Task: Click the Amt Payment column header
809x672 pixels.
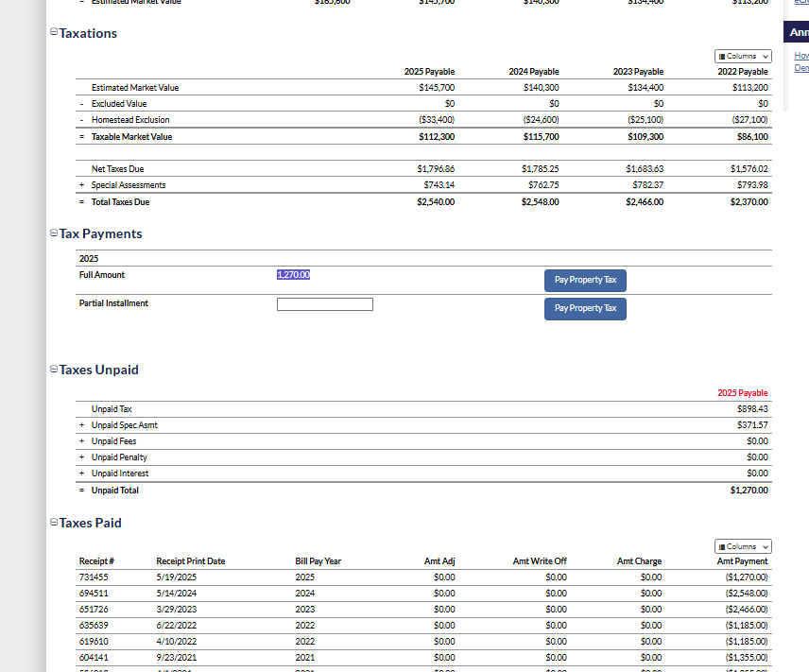Action: coord(743,561)
